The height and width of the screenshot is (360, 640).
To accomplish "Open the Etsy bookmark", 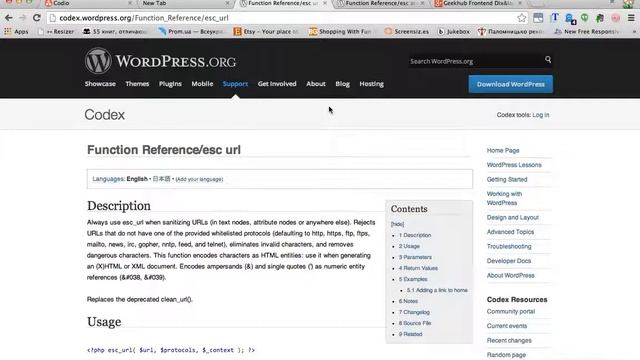I will pyautogui.click(x=265, y=31).
